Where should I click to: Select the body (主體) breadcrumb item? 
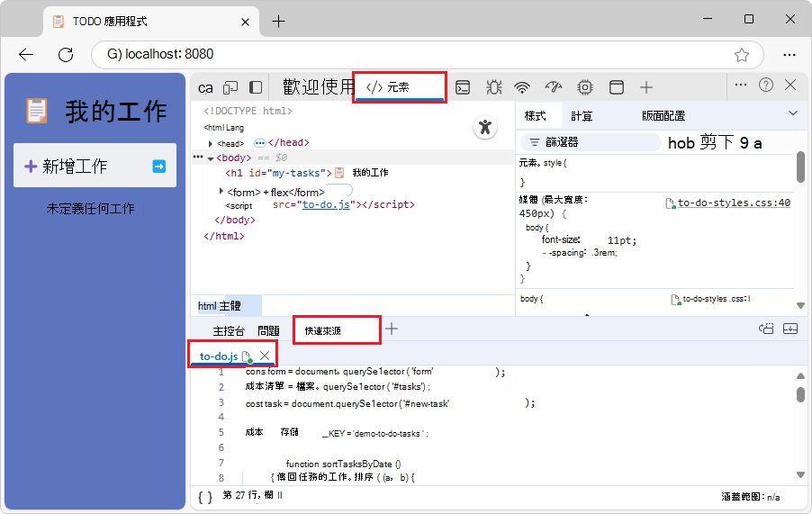(x=230, y=306)
